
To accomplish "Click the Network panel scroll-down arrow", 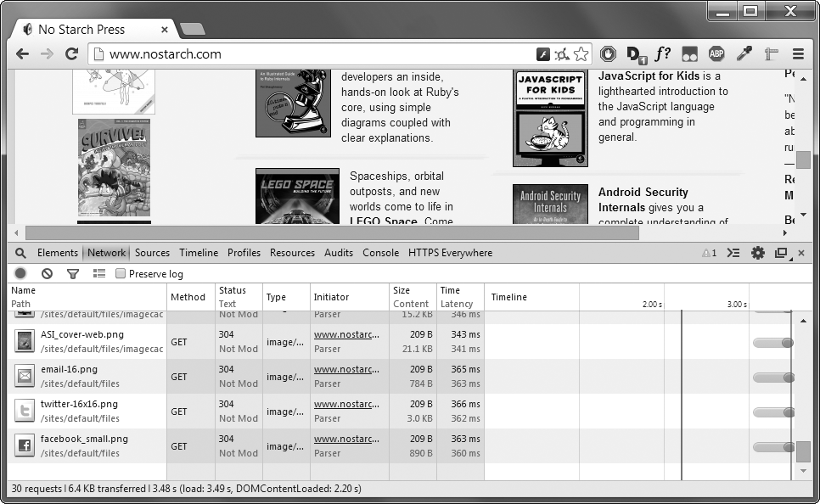I will tap(803, 471).
